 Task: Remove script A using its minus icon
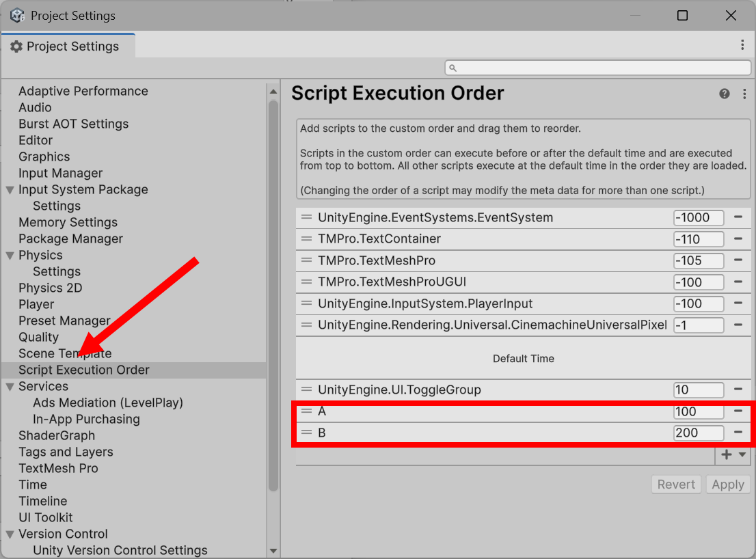point(738,411)
